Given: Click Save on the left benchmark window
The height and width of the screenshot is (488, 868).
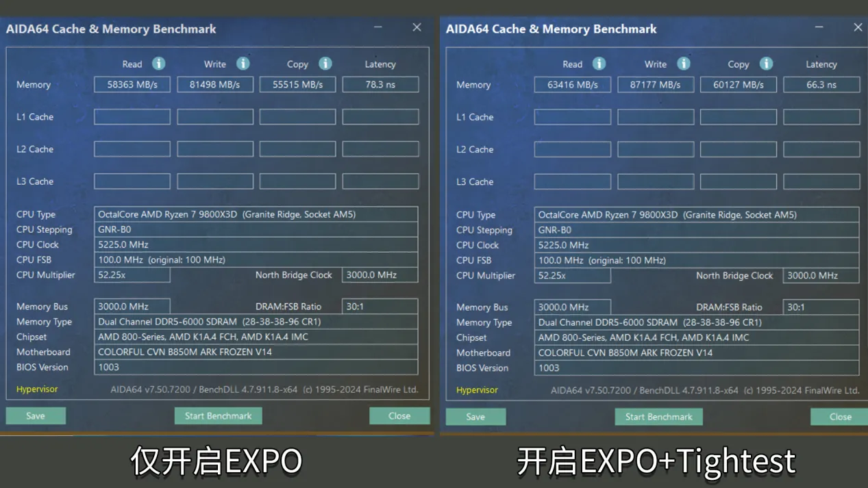Looking at the screenshot, I should (x=35, y=415).
